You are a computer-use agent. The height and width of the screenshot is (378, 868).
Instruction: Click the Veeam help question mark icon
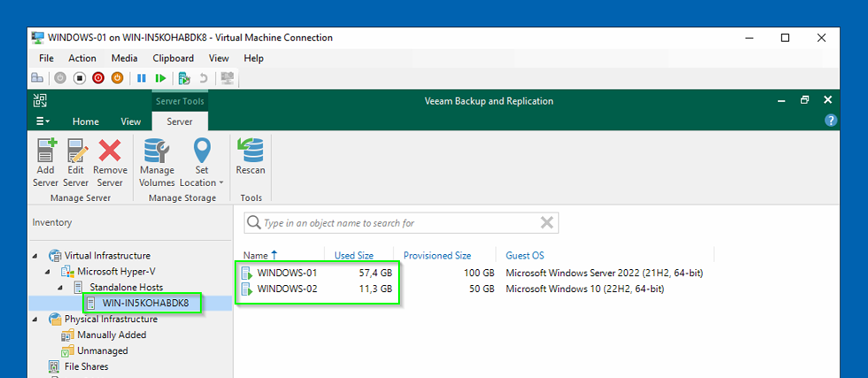tap(830, 120)
